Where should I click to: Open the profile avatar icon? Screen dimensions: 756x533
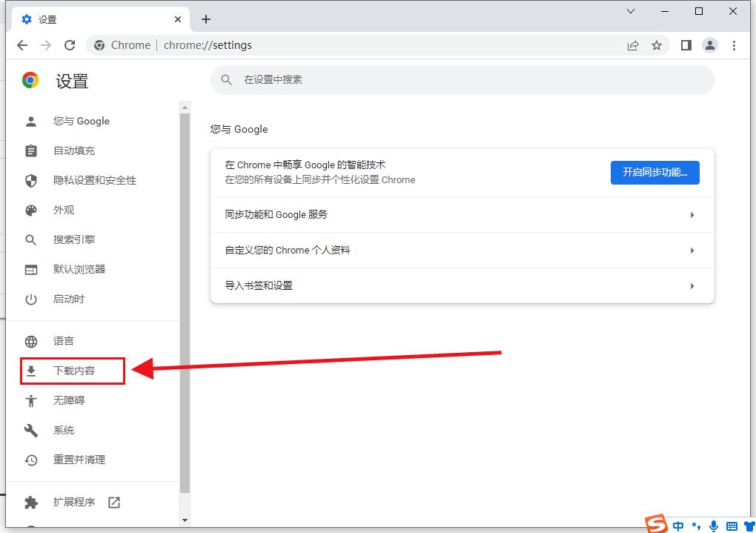[710, 45]
